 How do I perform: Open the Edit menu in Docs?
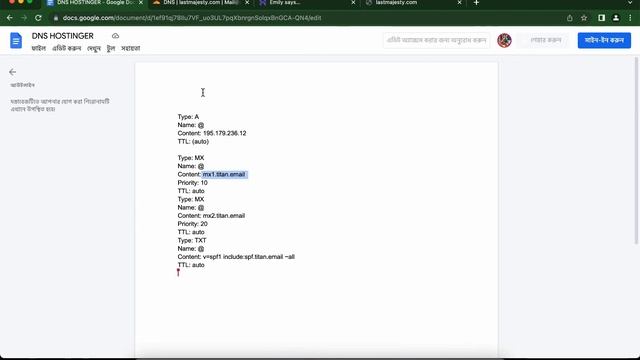(x=67, y=48)
